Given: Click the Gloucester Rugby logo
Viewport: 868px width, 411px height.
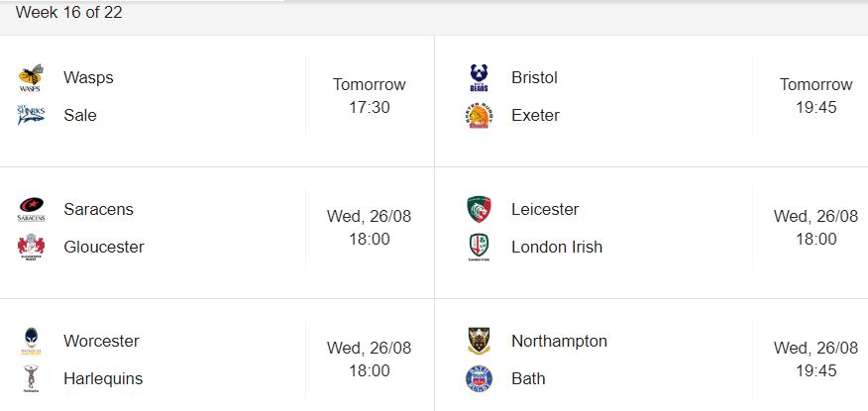Looking at the screenshot, I should click(31, 248).
